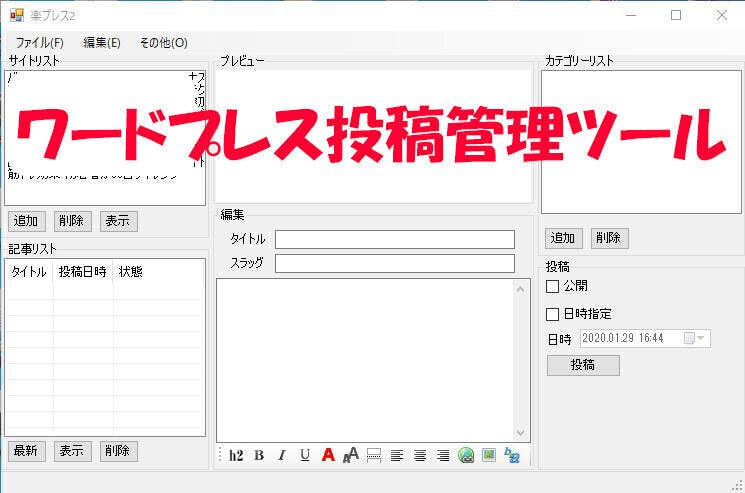Screen dimensions: 745x493
Task: Click 削除 under the site list
Action: click(x=72, y=221)
